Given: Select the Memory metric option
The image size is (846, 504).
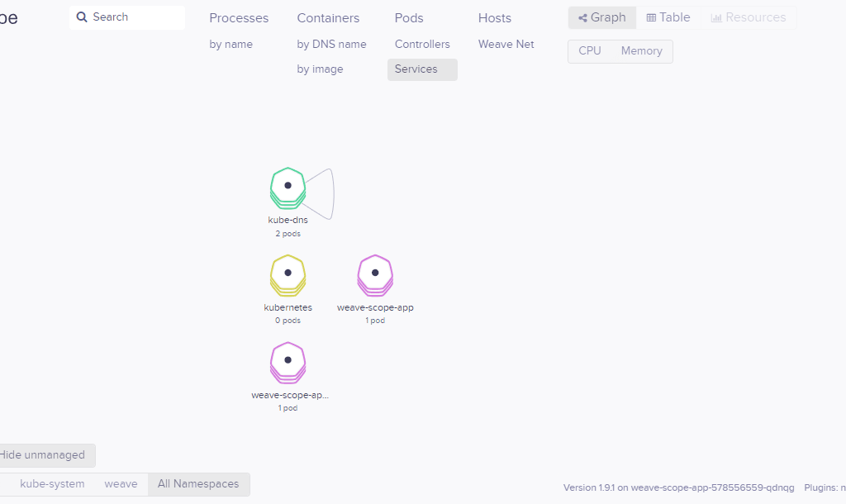Looking at the screenshot, I should pyautogui.click(x=642, y=51).
